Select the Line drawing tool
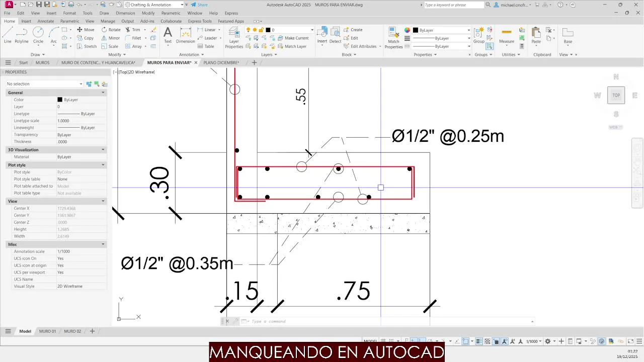Image resolution: width=644 pixels, height=362 pixels. point(8,35)
